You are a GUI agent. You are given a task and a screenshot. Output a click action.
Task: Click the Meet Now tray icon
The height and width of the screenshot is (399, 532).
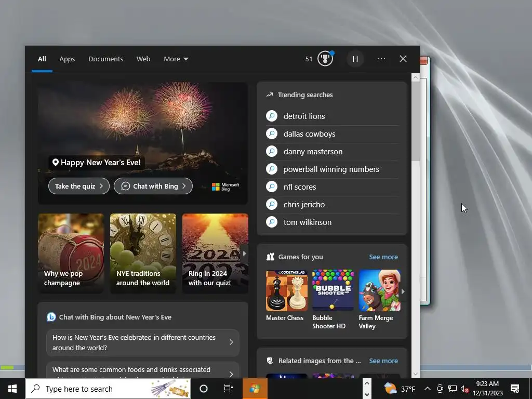[x=440, y=389]
